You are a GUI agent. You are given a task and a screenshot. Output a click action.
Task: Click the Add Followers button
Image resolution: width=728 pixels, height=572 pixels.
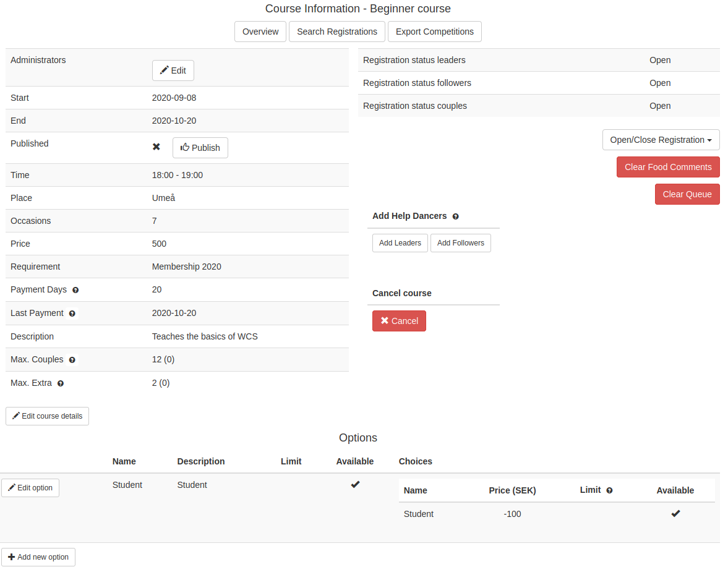point(460,243)
